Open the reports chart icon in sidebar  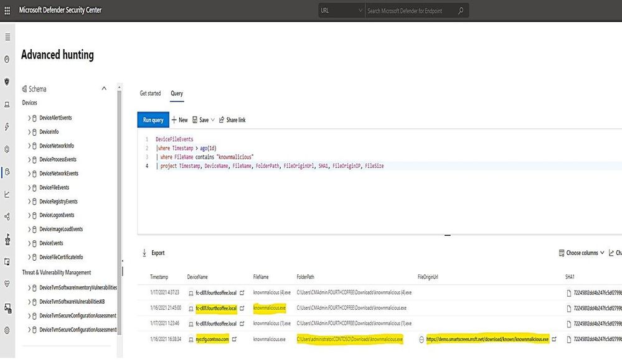tap(7, 194)
